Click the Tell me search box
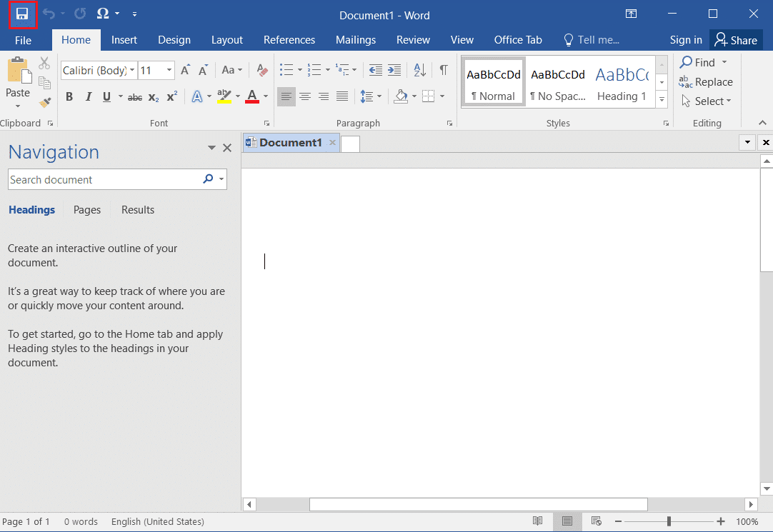Image resolution: width=773 pixels, height=532 pixels. tap(592, 40)
